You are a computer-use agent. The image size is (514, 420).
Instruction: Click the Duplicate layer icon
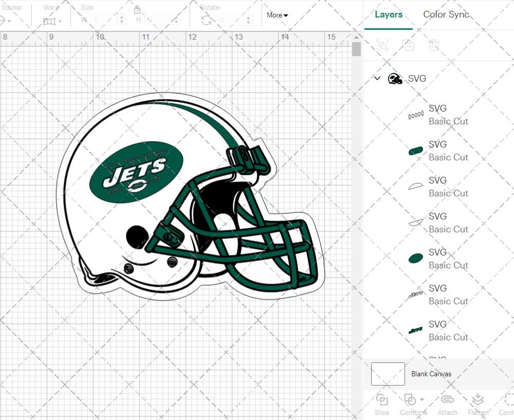408,45
